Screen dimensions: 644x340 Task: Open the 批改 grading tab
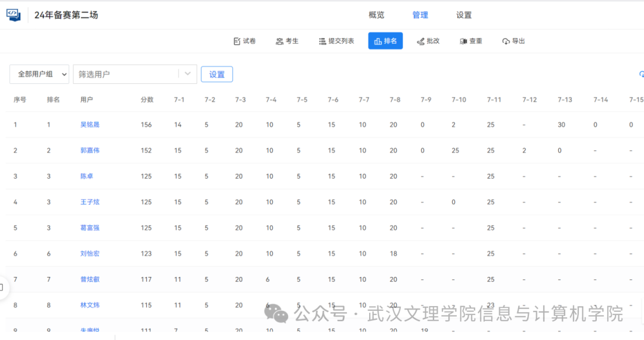[x=428, y=41]
